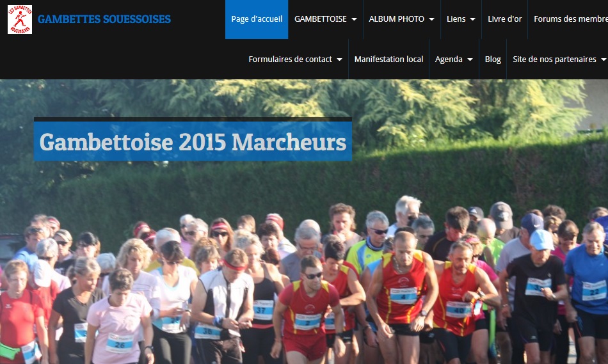
Task: Click the Gambettoise 2015 Marcheurs banner title
Action: 193,142
